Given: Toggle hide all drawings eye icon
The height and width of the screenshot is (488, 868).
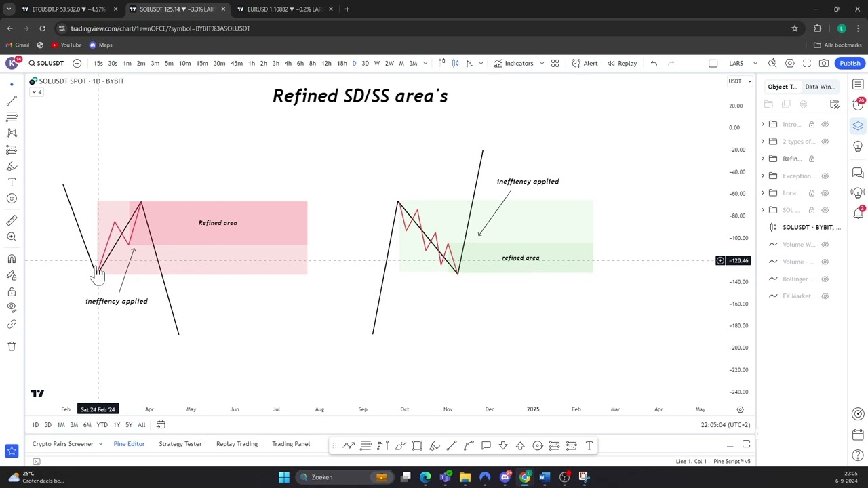Looking at the screenshot, I should point(12,308).
